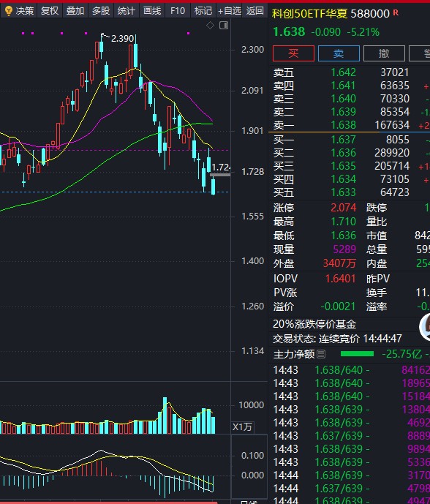Click the 决策 lightbulb icon
This screenshot has height=504, width=430.
pos(8,11)
